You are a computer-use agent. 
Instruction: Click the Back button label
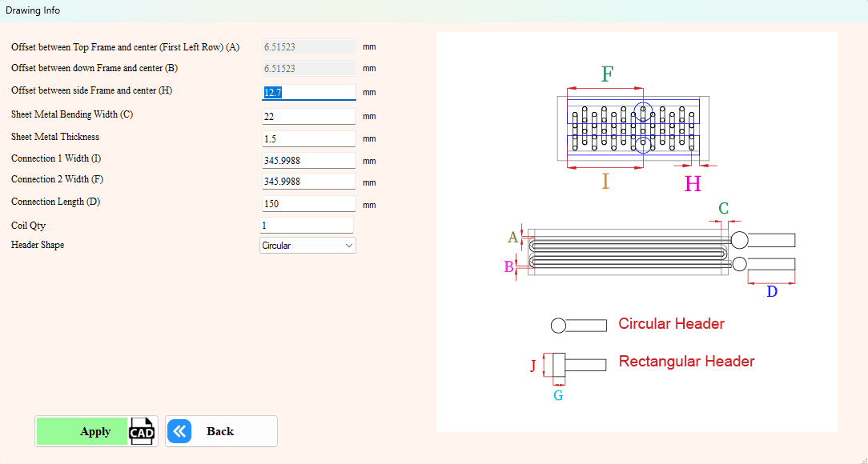point(220,431)
